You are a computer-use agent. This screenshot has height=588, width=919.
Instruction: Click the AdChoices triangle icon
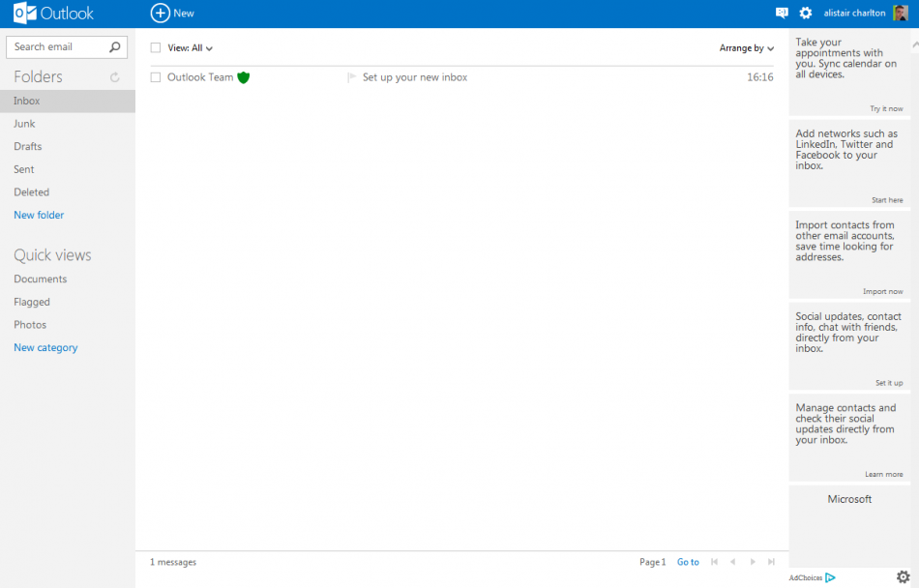830,577
